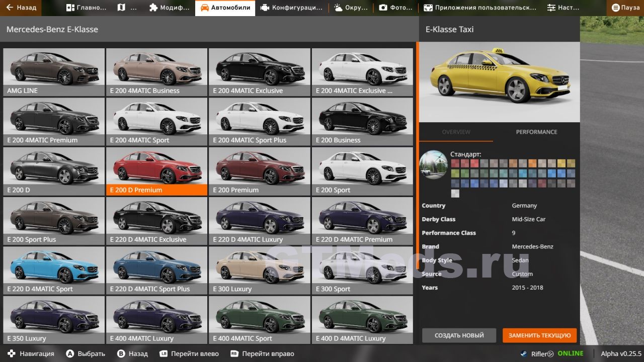Click the Mercedes-Benz E-Klasse header title

[52, 29]
